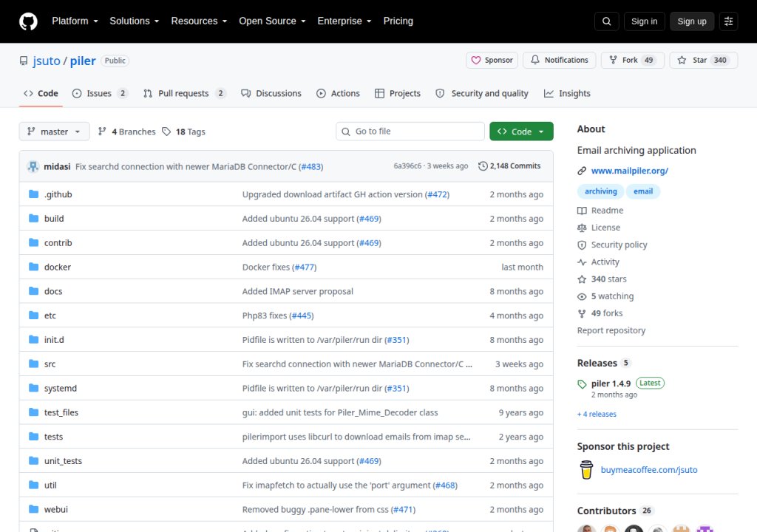757x532 pixels.
Task: Fork the piler repository
Action: click(x=633, y=61)
